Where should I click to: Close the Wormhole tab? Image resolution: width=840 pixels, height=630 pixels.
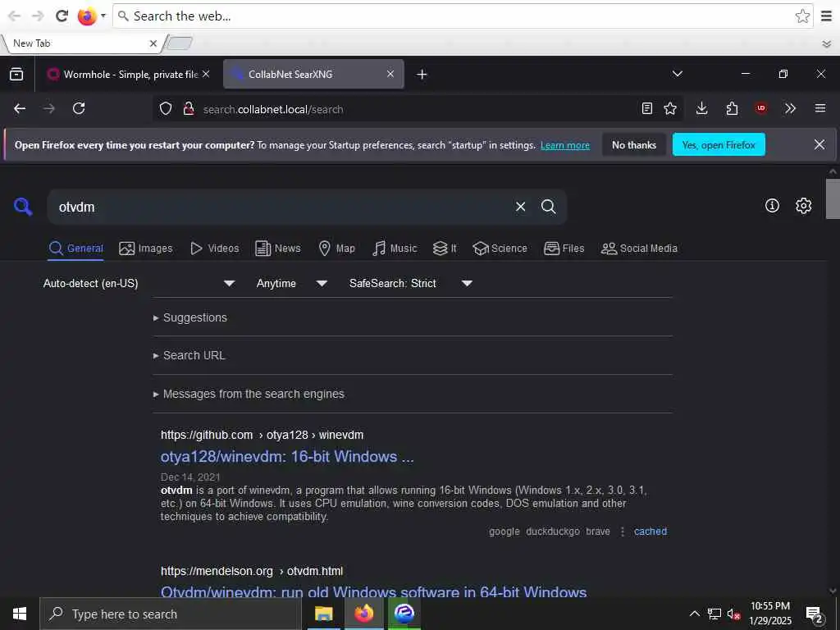pyautogui.click(x=206, y=74)
